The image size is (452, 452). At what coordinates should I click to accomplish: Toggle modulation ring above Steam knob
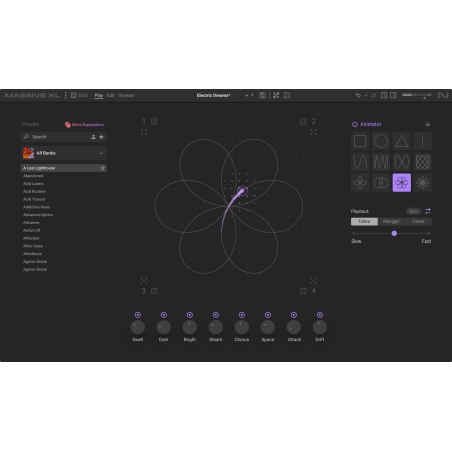coord(216,315)
